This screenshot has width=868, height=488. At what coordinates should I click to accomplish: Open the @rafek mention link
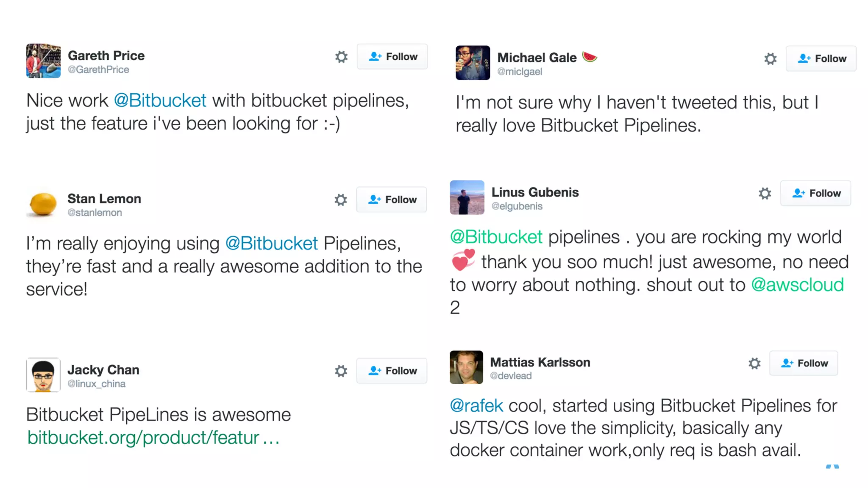[x=476, y=406]
